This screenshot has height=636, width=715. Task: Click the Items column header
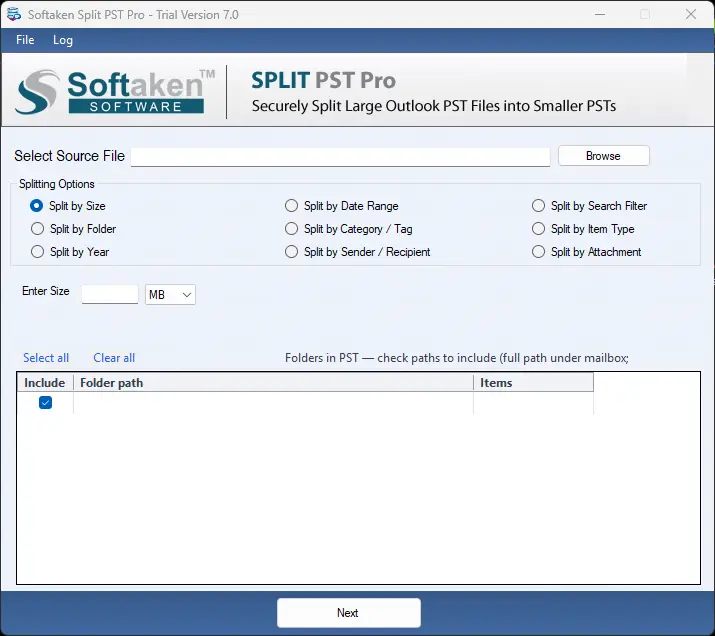point(534,383)
